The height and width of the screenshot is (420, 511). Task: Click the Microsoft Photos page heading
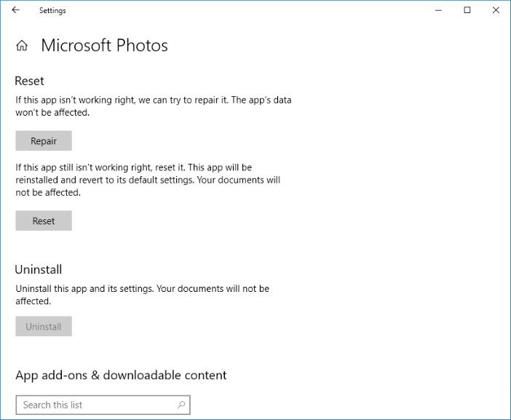(x=104, y=45)
